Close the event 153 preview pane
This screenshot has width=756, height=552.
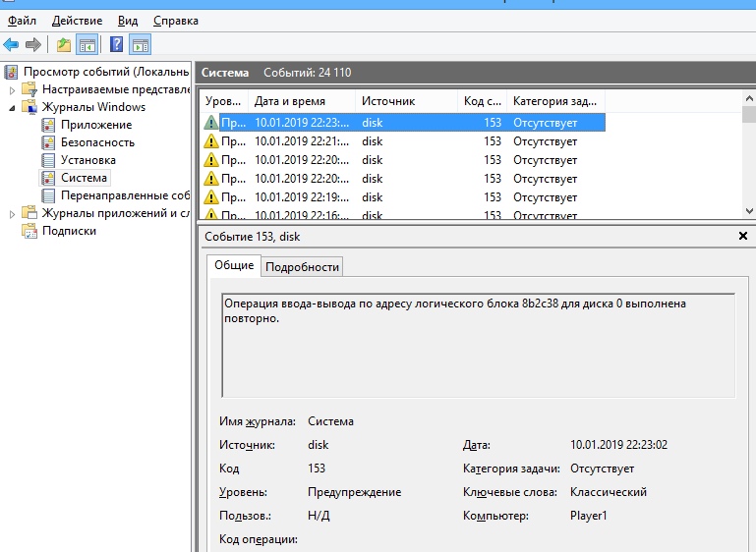click(x=742, y=237)
